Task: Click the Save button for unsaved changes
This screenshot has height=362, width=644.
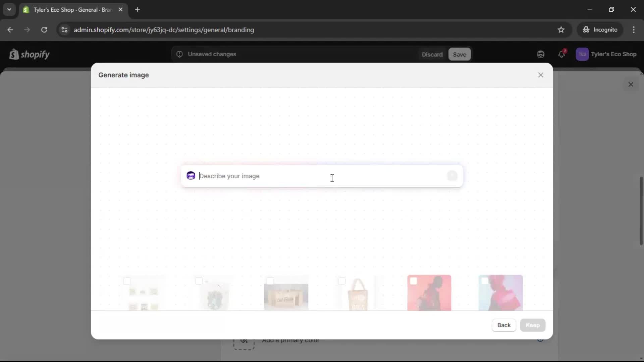Action: click(x=459, y=54)
